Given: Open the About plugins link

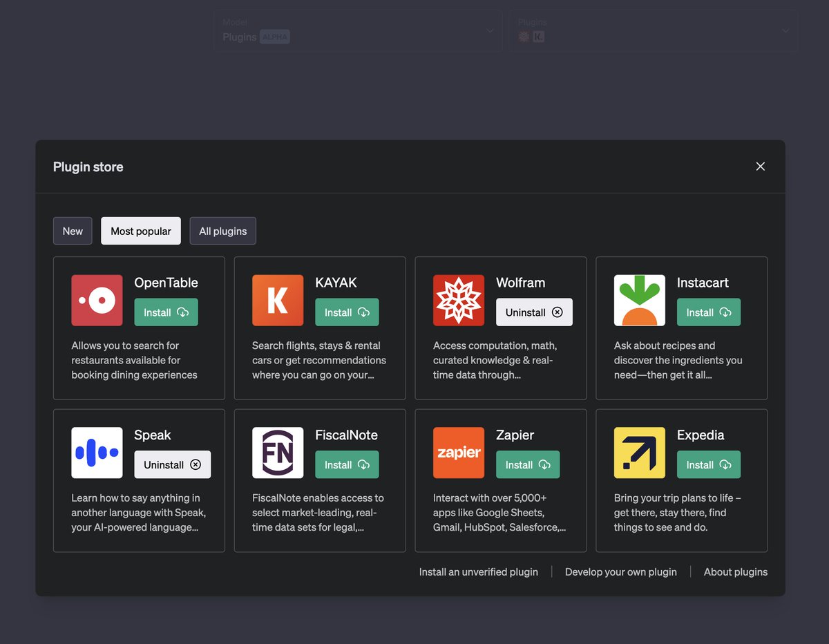Looking at the screenshot, I should click(x=736, y=571).
